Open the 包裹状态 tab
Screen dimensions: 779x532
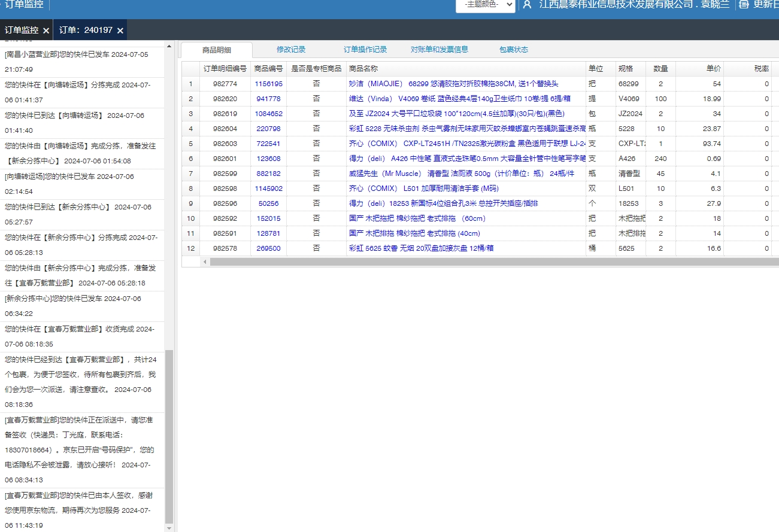[514, 50]
